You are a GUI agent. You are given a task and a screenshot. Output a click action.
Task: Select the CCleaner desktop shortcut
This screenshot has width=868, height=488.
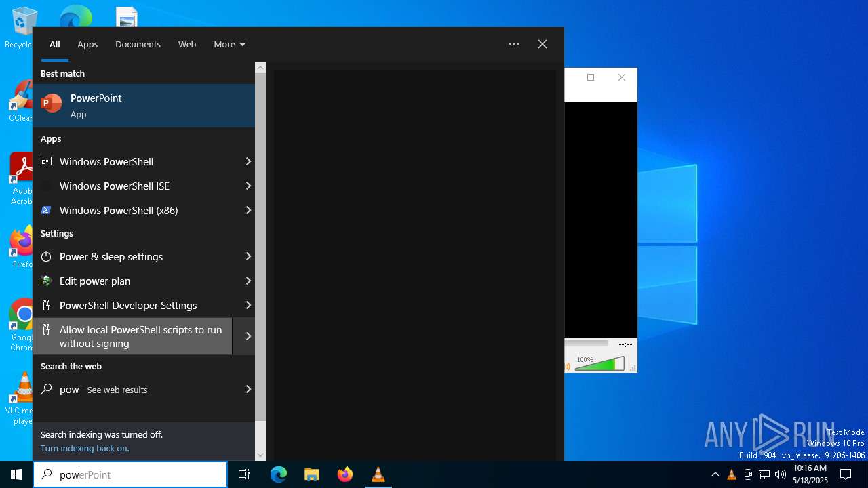[20, 102]
